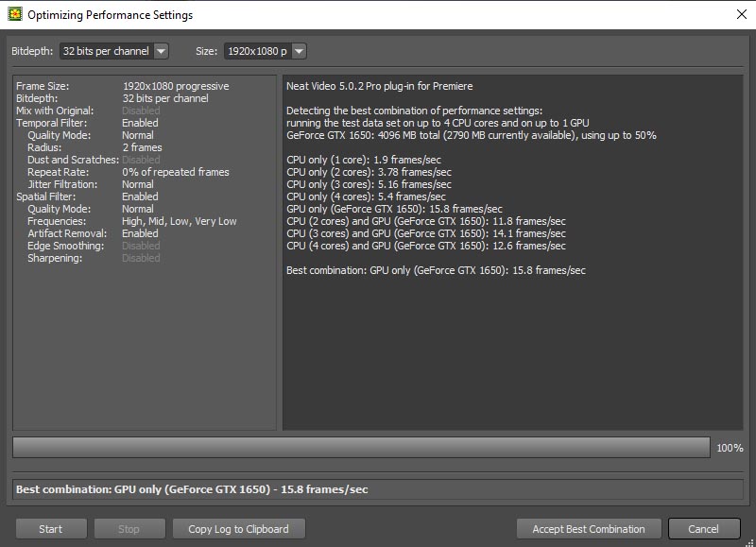Image resolution: width=756 pixels, height=547 pixels.
Task: Click the Neat Video 5.0.2 Pro log line
Action: (380, 86)
